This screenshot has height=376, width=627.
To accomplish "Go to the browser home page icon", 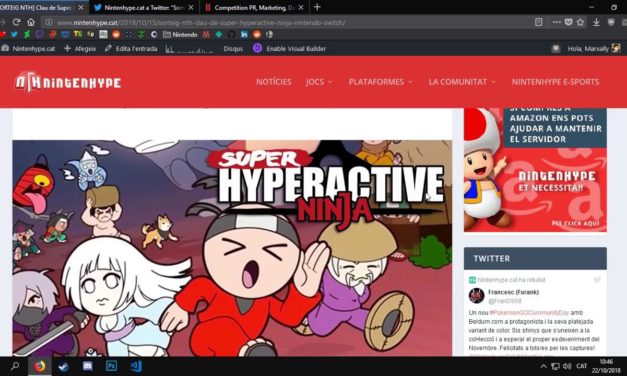I will (31, 22).
